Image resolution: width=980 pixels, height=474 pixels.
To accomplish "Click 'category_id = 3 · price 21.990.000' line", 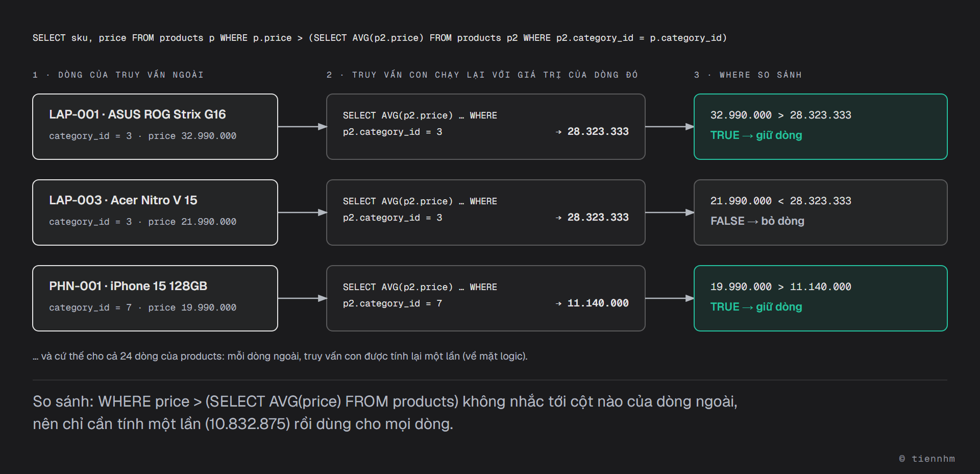I will coord(142,222).
